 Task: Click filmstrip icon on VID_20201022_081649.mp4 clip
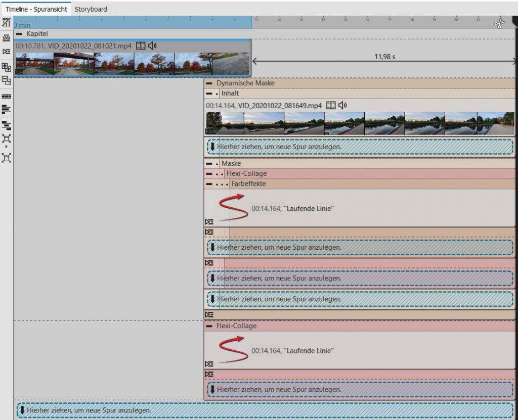click(x=331, y=105)
